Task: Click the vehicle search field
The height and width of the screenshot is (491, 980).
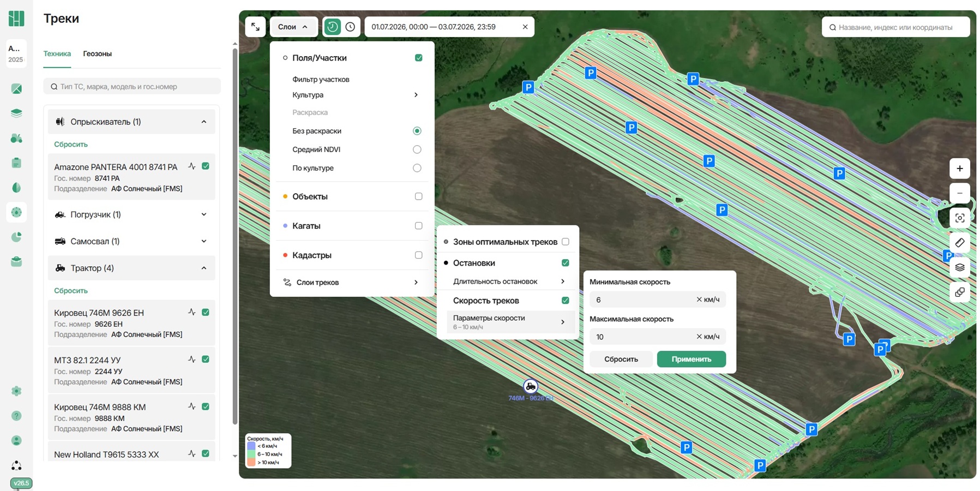Action: (132, 86)
